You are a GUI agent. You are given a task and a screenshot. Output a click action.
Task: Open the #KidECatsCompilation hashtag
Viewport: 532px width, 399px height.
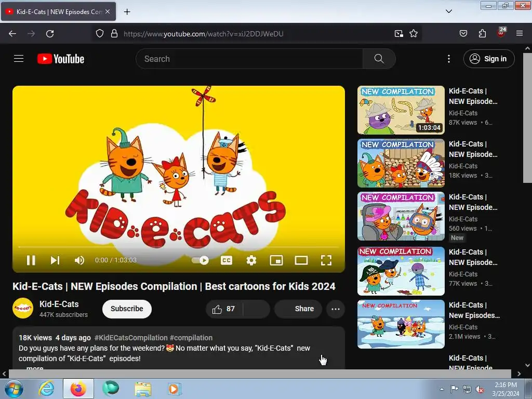(x=131, y=338)
